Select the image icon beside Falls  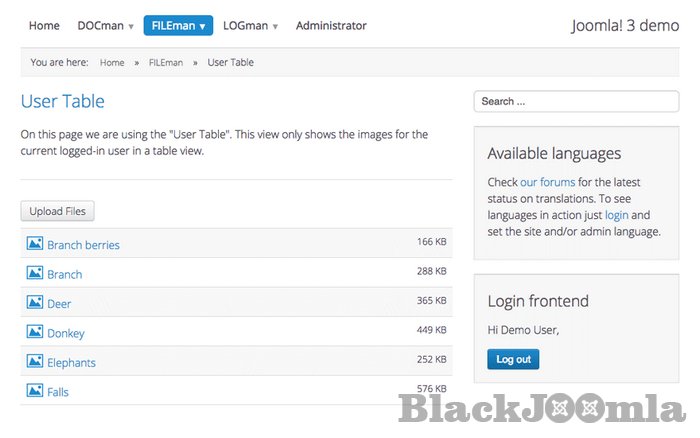coord(34,391)
